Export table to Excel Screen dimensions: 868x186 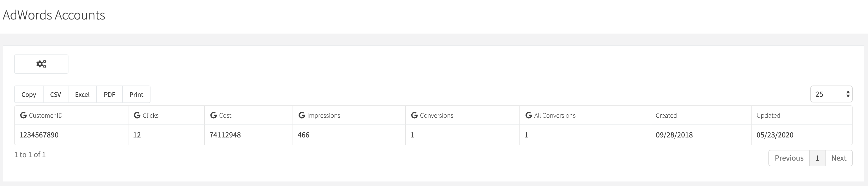pyautogui.click(x=82, y=95)
